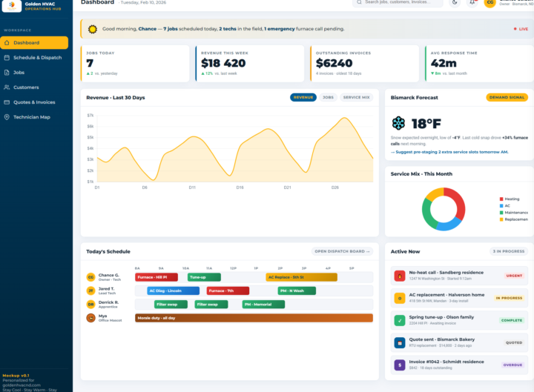Open Revenue This Week $18 420 card

pos(250,64)
